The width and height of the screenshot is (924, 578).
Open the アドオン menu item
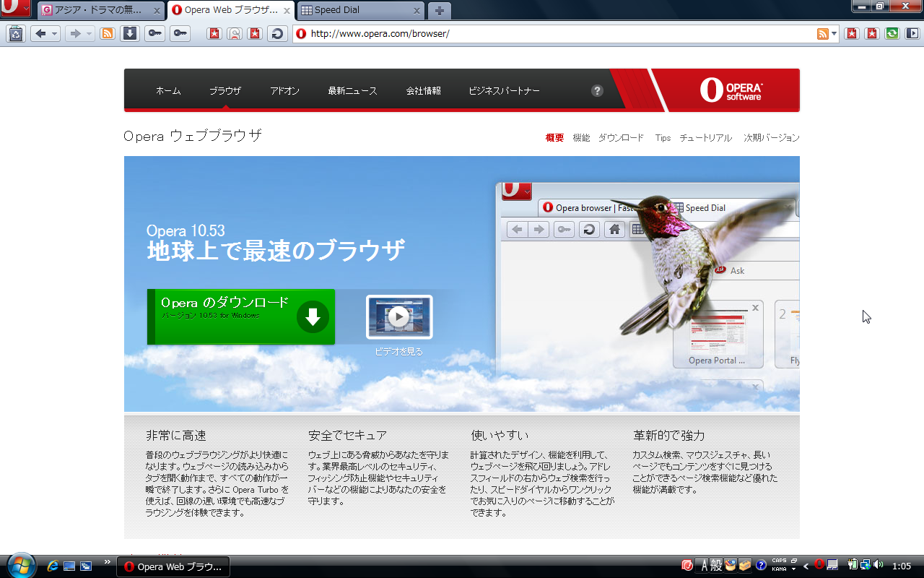tap(284, 91)
